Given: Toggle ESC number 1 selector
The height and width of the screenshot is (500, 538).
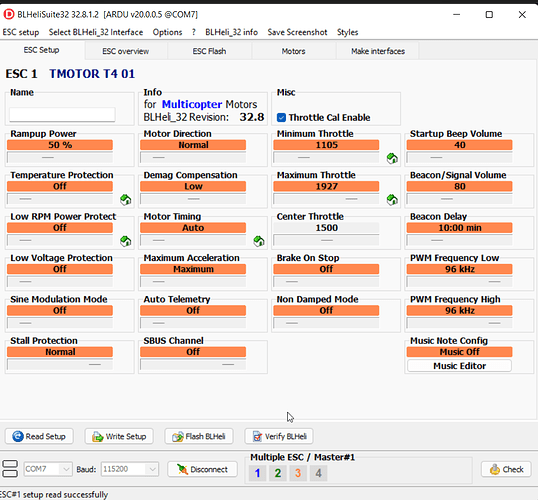Looking at the screenshot, I should click(257, 473).
